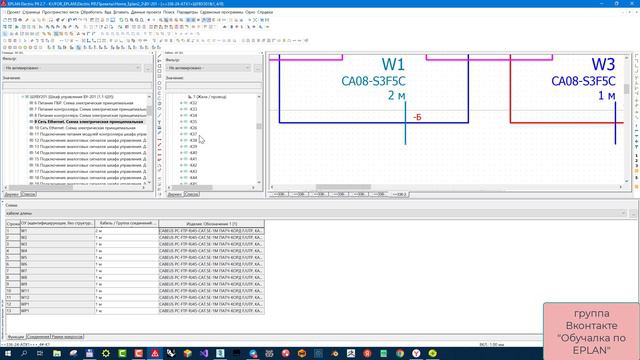Click the horizontal scrollbar under the schematic
The width and height of the screenshot is (640, 360).
(x=343, y=187)
